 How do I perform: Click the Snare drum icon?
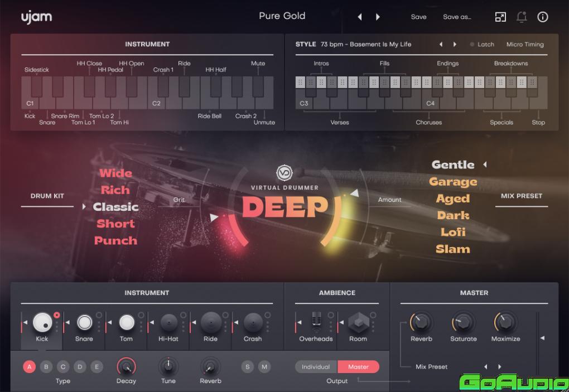click(85, 322)
